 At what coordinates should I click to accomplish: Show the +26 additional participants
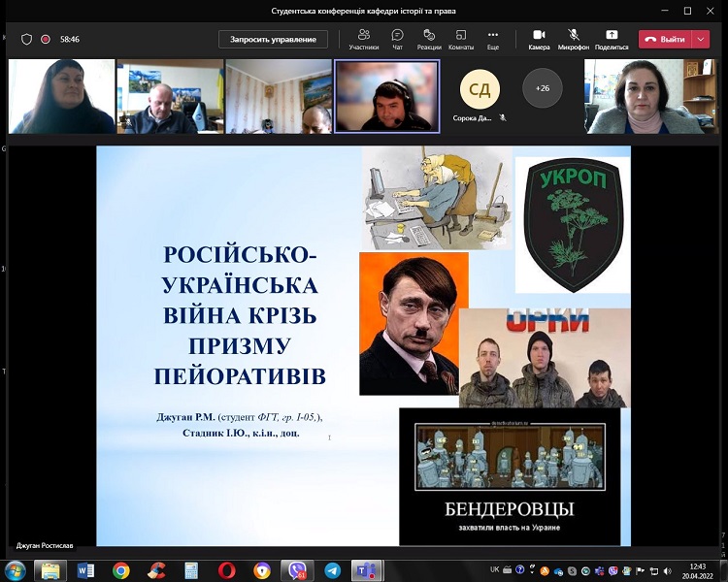click(x=543, y=88)
